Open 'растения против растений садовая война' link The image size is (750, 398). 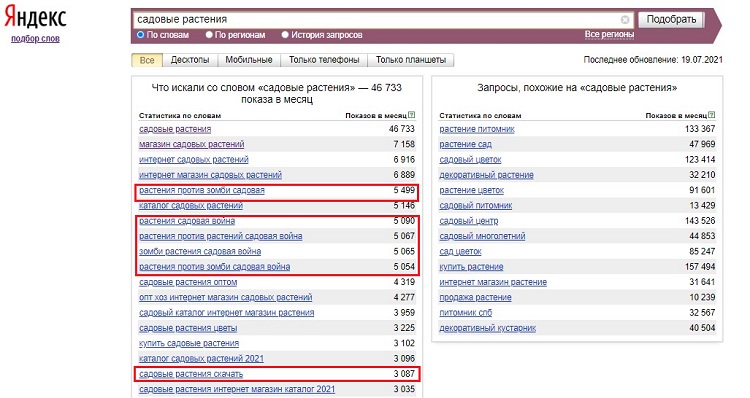pos(221,236)
